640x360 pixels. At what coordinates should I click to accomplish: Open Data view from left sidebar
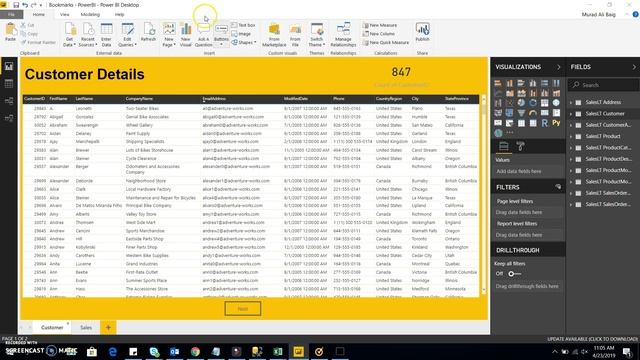pyautogui.click(x=9, y=84)
